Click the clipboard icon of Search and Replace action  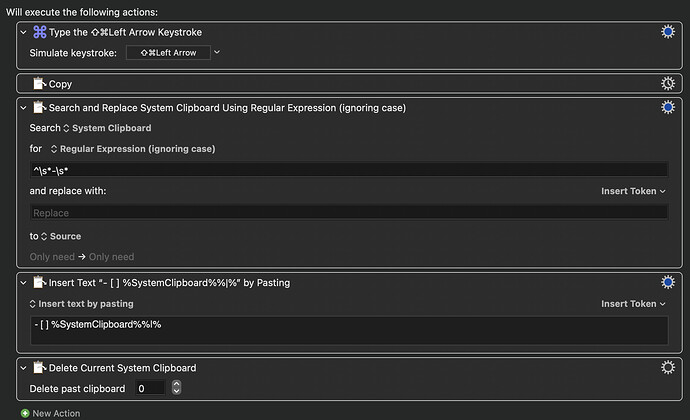[40, 107]
